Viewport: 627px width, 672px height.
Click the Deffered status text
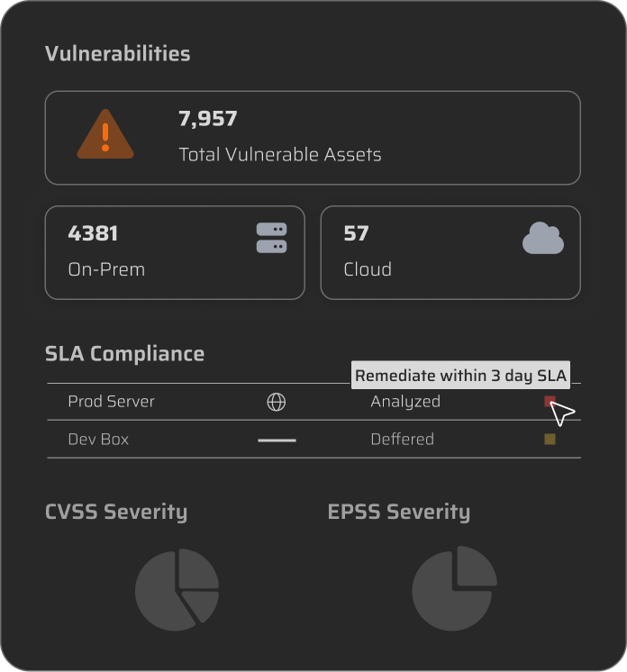[402, 440]
